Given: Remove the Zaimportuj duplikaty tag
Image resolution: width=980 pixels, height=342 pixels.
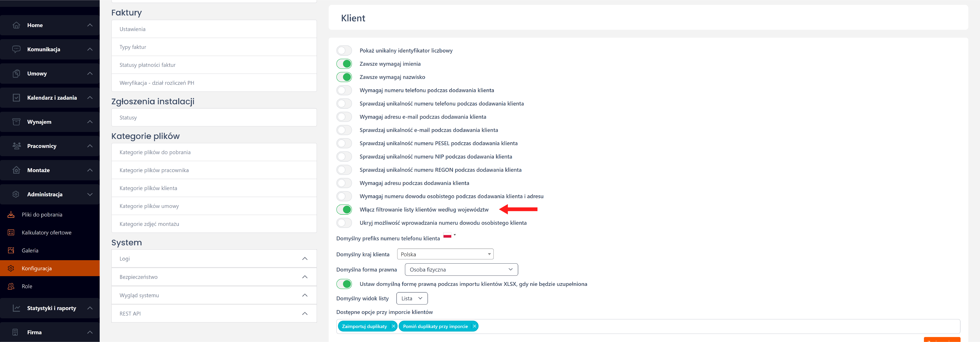Looking at the screenshot, I should (393, 326).
